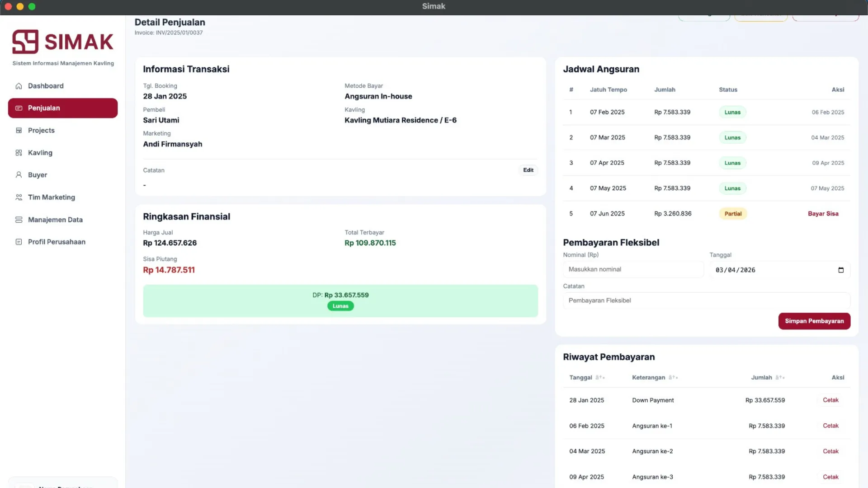Click the Dashboard home icon in sidebar
868x488 pixels.
coord(19,86)
